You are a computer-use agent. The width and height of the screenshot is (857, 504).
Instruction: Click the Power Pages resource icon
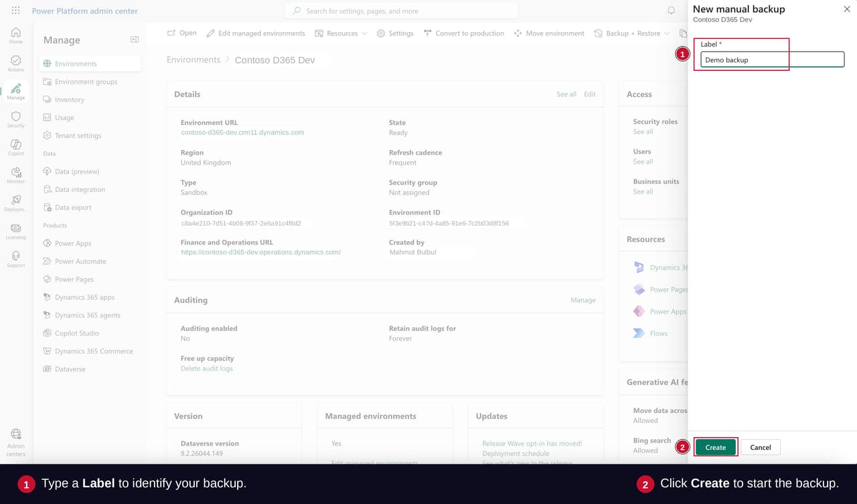[639, 289]
